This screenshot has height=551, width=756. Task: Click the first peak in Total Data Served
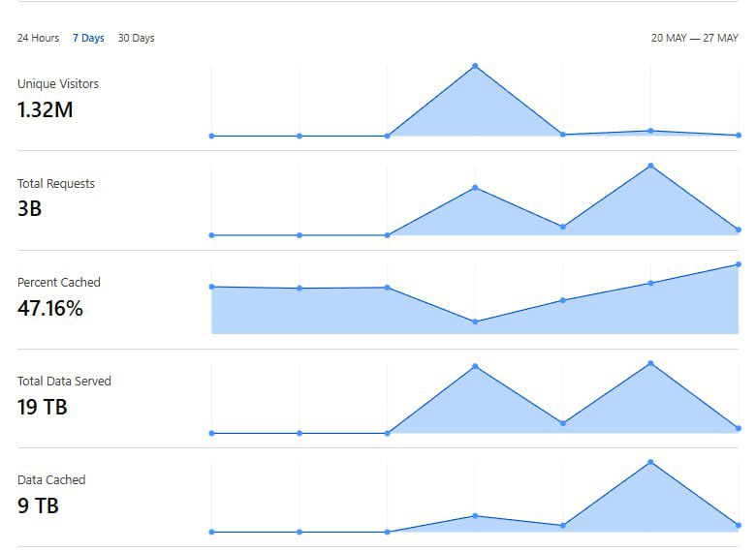[475, 366]
